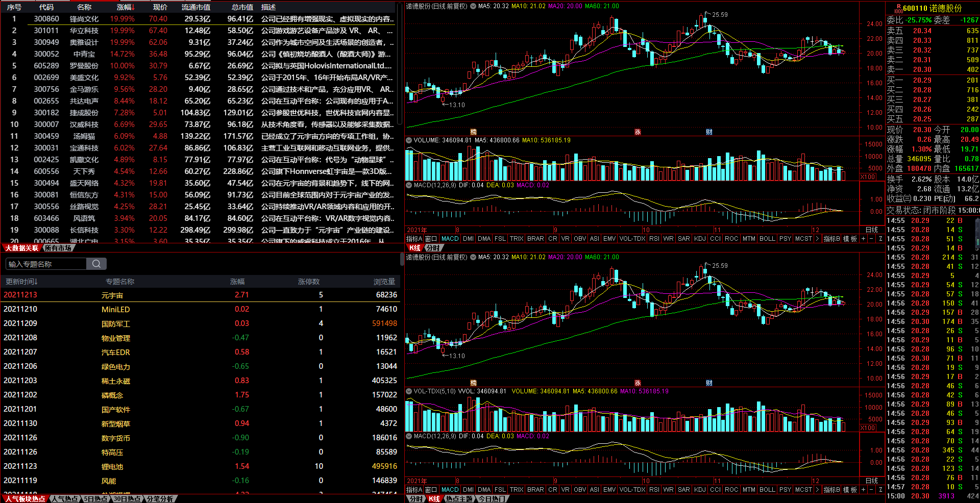The width and height of the screenshot is (980, 503).
Task: Sort topic list by 浏览量 header
Action: coord(384,282)
